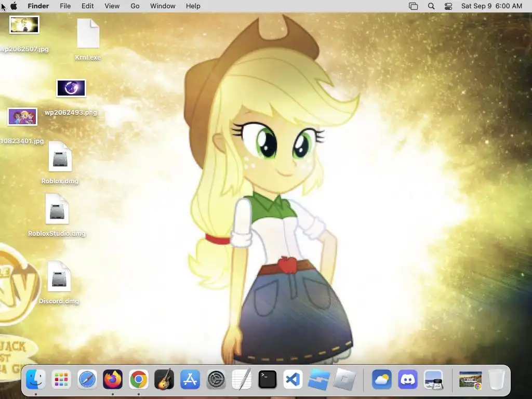The image size is (532, 399).
Task: Select the wp2062507.jpg thumbnail on desktop
Action: (24, 25)
